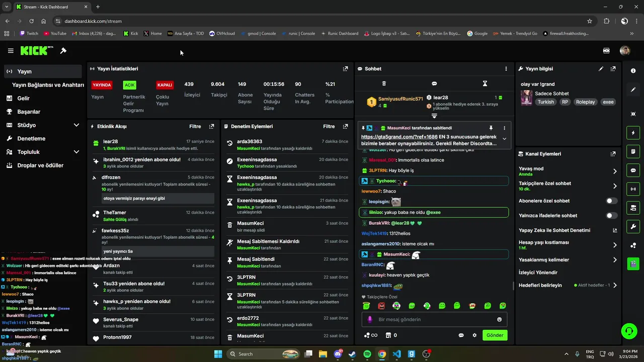Click the Windows Start button
This screenshot has height=362, width=644.
(218, 354)
